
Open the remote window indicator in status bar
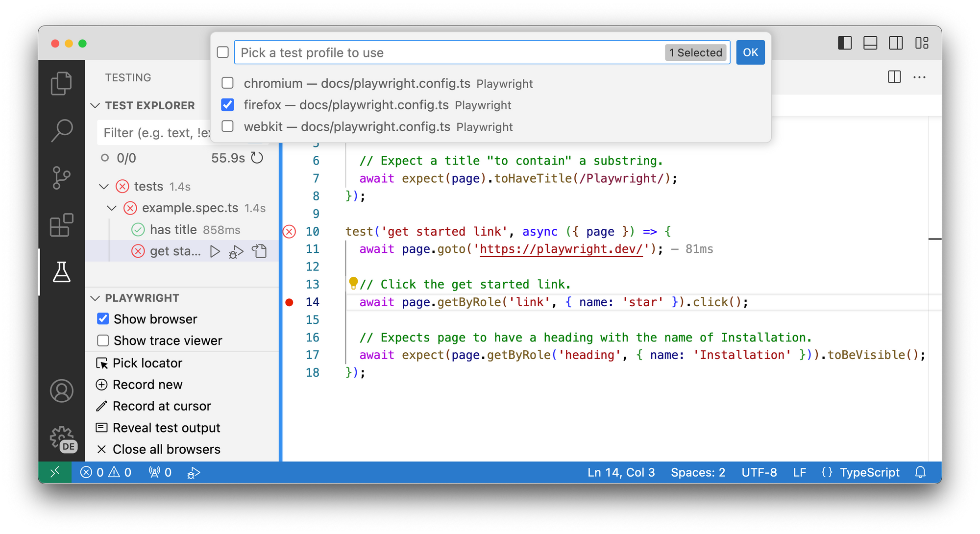point(55,472)
